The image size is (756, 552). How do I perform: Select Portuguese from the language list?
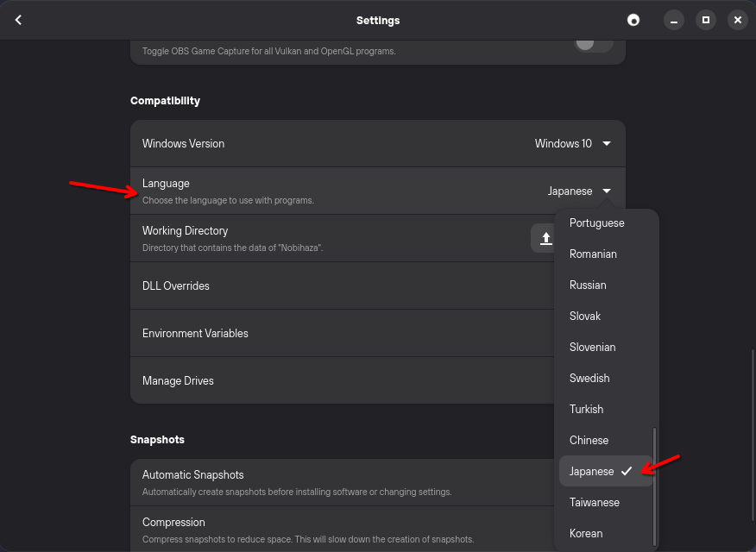pyautogui.click(x=596, y=223)
